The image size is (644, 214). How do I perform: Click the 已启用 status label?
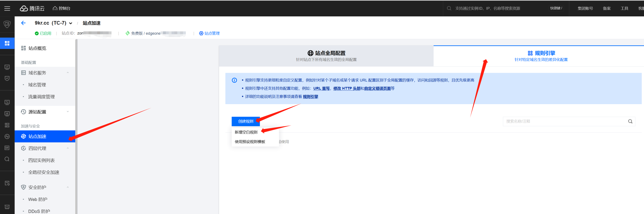coord(43,34)
